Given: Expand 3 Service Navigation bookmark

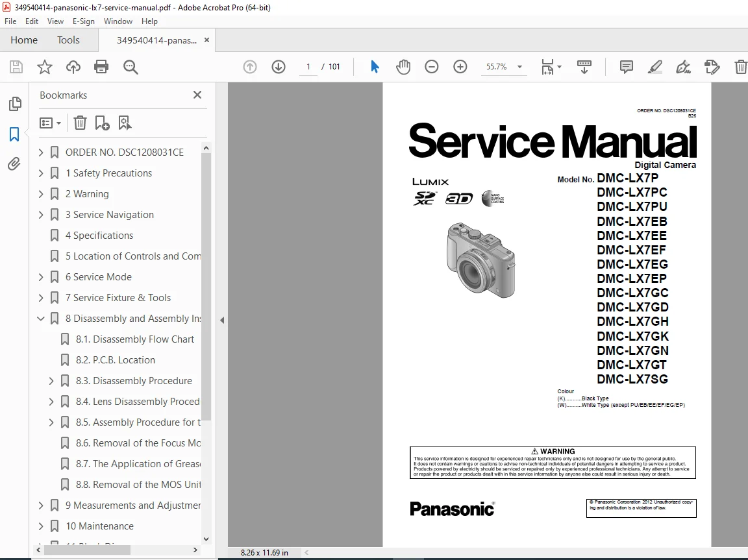Looking at the screenshot, I should pyautogui.click(x=41, y=215).
